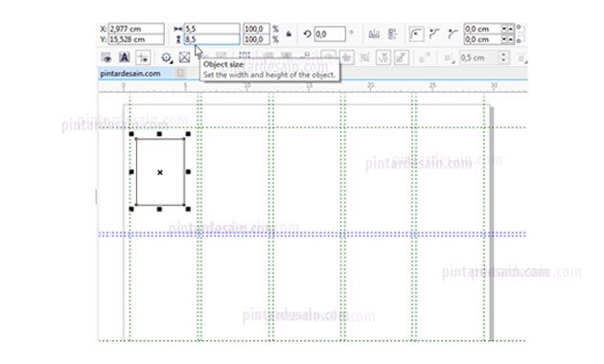Screen dimensions: 604x364
Task: Click the rectangle's top-left corner selection handle
Action: coord(131,134)
